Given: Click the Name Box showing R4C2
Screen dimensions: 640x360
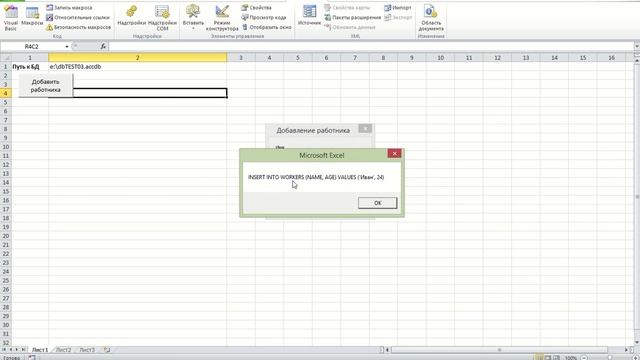Looking at the screenshot, I should pyautogui.click(x=32, y=47).
